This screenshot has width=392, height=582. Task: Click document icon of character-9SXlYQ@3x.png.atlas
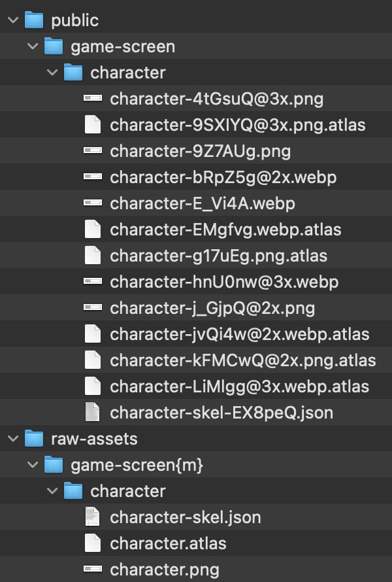pyautogui.click(x=93, y=125)
